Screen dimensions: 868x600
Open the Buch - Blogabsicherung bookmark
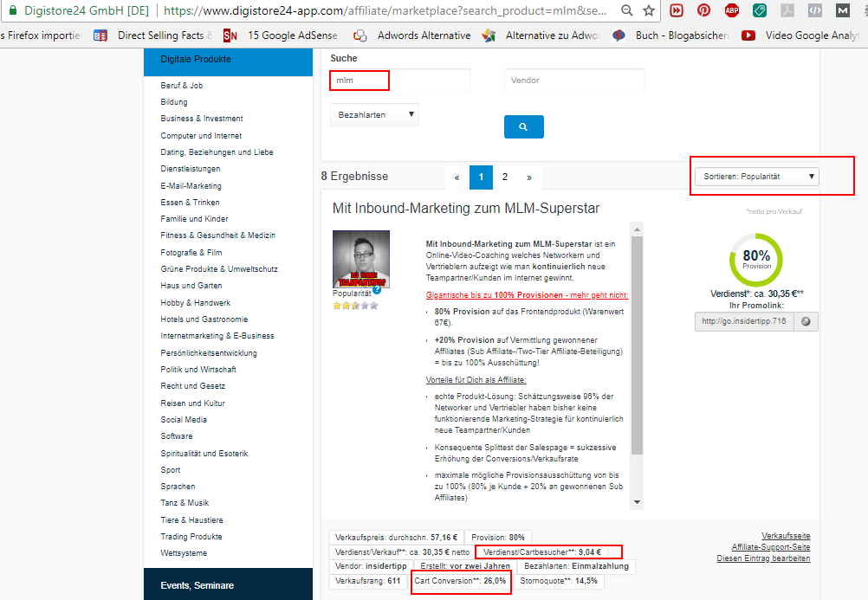click(x=671, y=35)
